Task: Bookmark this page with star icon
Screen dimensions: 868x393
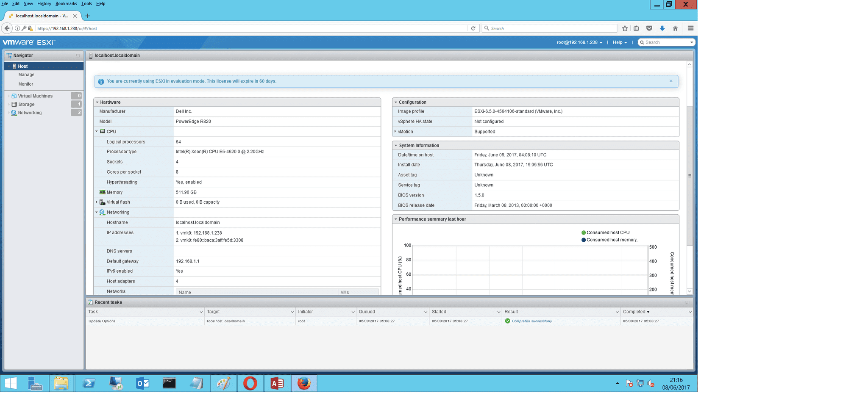Action: tap(625, 28)
